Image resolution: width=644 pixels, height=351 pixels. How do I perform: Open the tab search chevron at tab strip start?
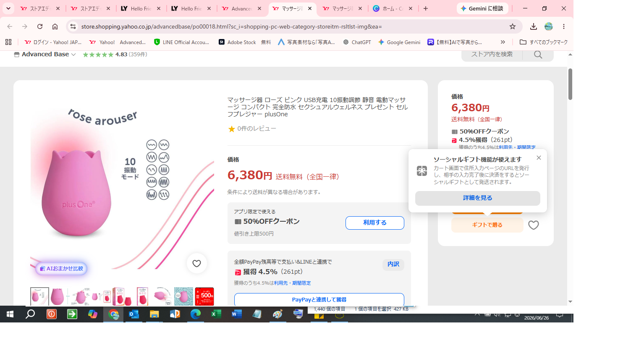[x=8, y=8]
